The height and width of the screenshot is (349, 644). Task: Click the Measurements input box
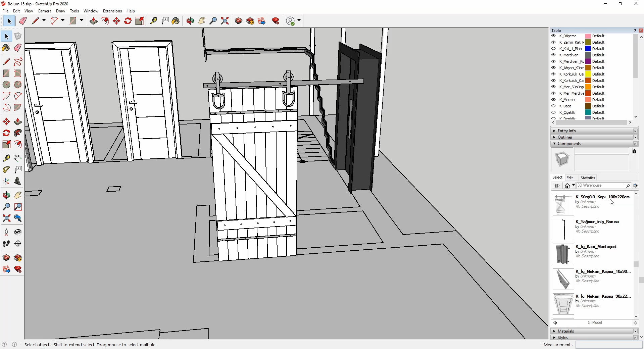click(x=609, y=345)
